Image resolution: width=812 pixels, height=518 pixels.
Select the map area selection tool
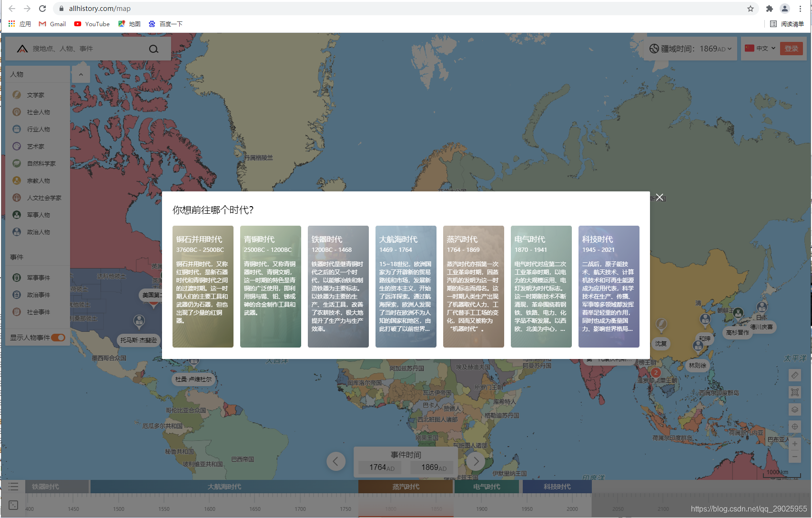(794, 392)
